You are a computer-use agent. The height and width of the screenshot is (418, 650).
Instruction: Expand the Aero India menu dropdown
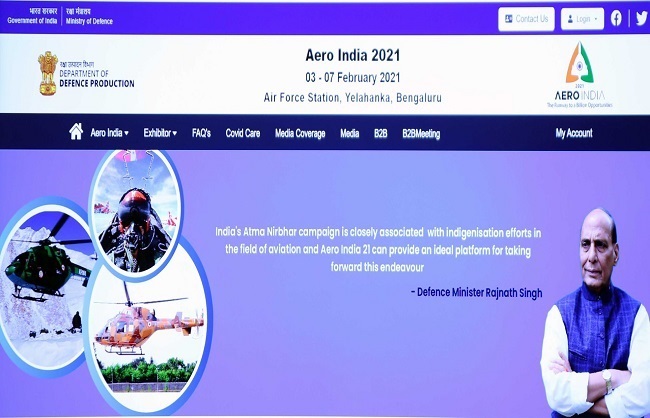tap(109, 133)
